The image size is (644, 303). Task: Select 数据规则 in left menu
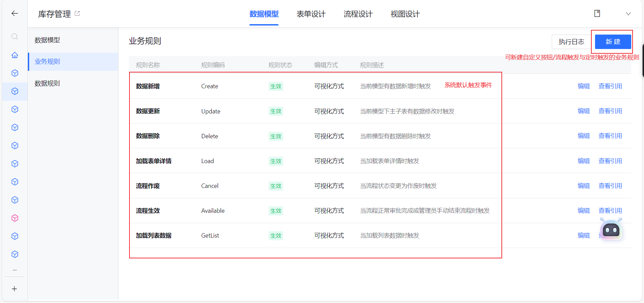(73, 83)
